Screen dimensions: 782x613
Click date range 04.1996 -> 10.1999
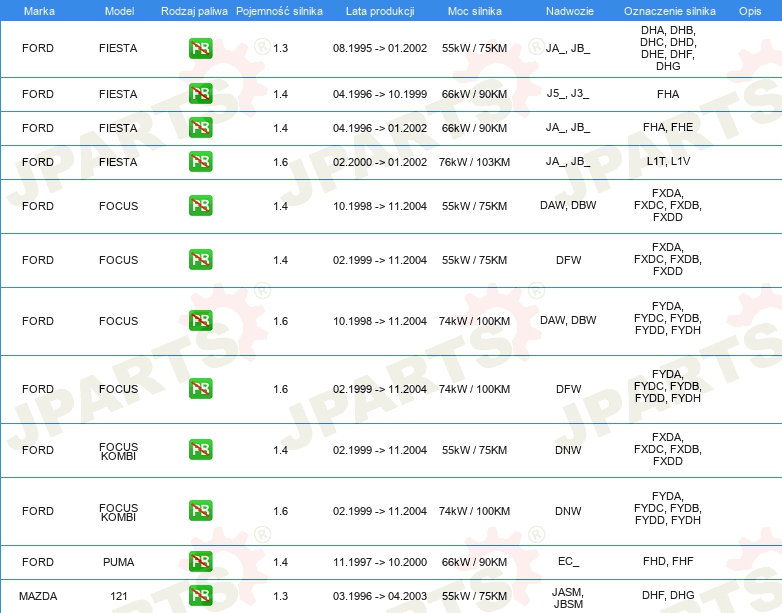click(380, 94)
